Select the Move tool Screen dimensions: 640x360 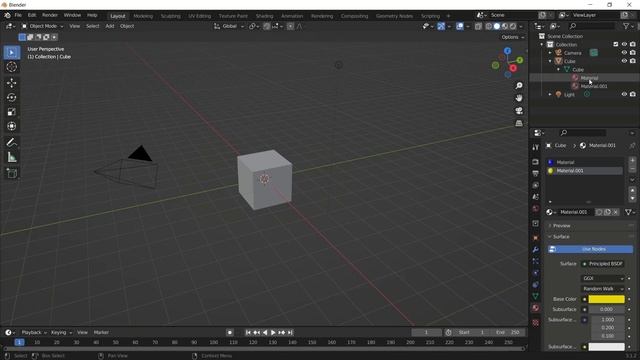click(11, 83)
